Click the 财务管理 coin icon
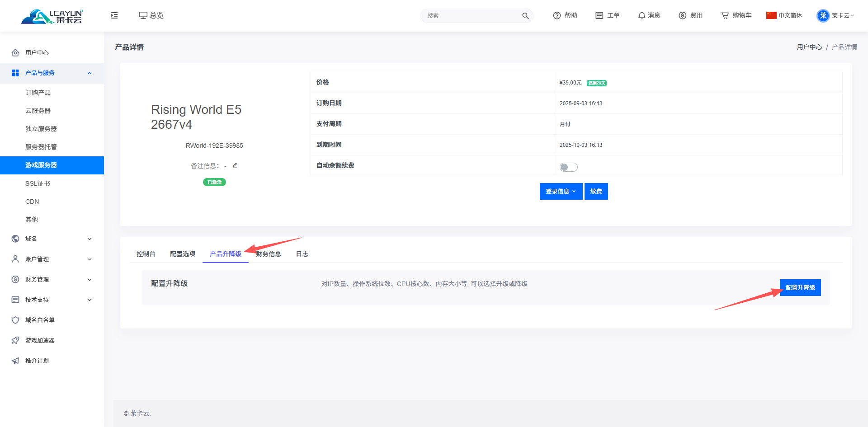868x427 pixels. point(15,279)
